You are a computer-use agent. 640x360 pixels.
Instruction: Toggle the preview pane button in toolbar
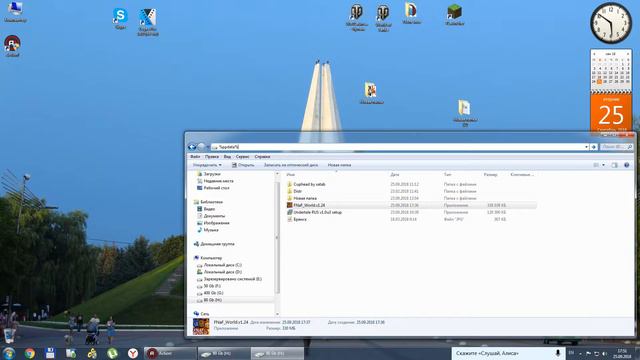point(615,165)
